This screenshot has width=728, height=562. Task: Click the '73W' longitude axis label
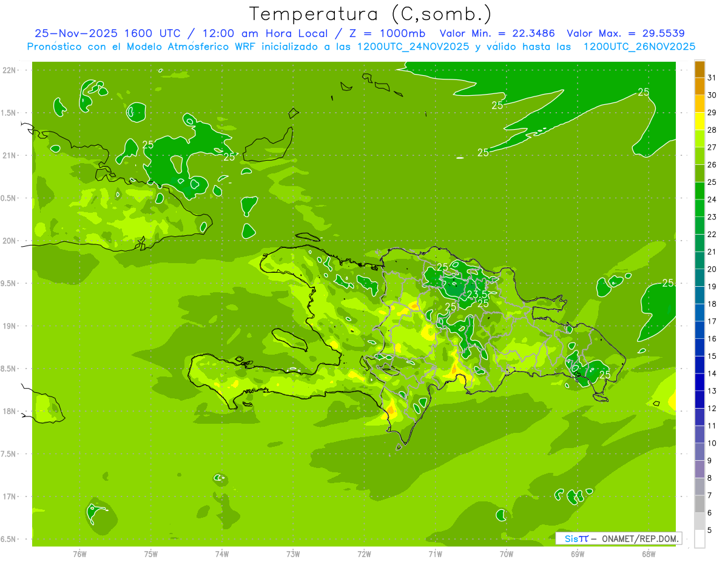293,554
